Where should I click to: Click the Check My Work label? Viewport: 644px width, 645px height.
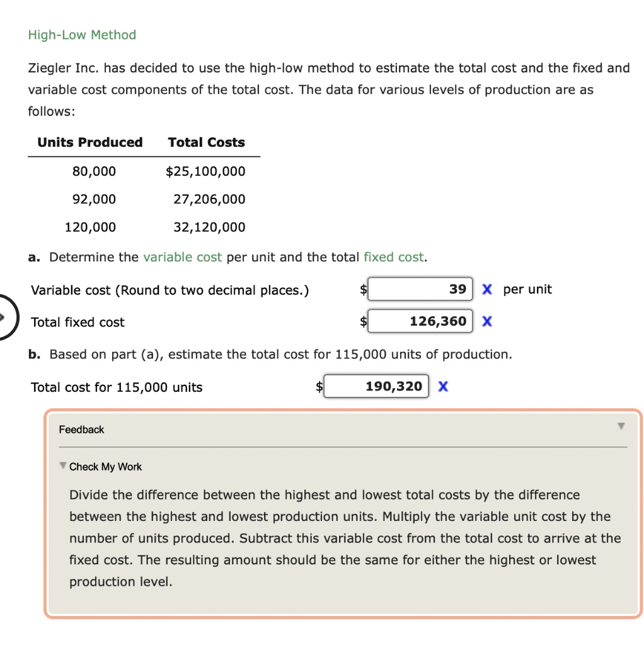click(105, 467)
